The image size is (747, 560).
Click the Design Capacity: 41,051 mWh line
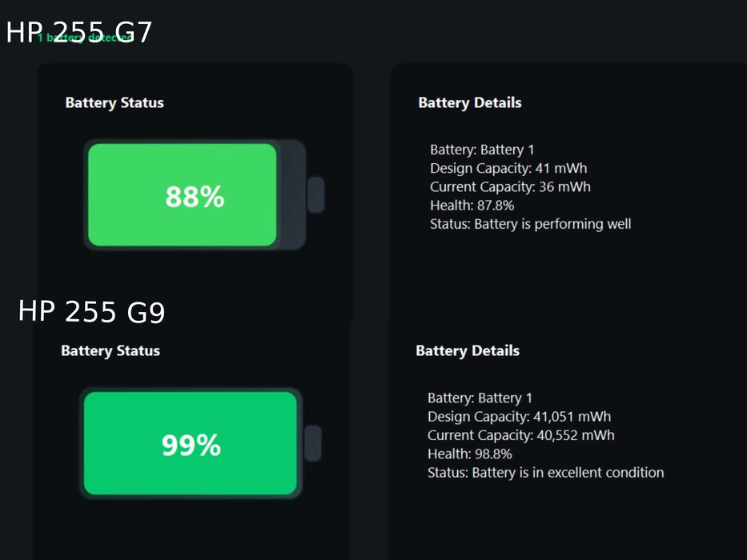click(x=519, y=417)
